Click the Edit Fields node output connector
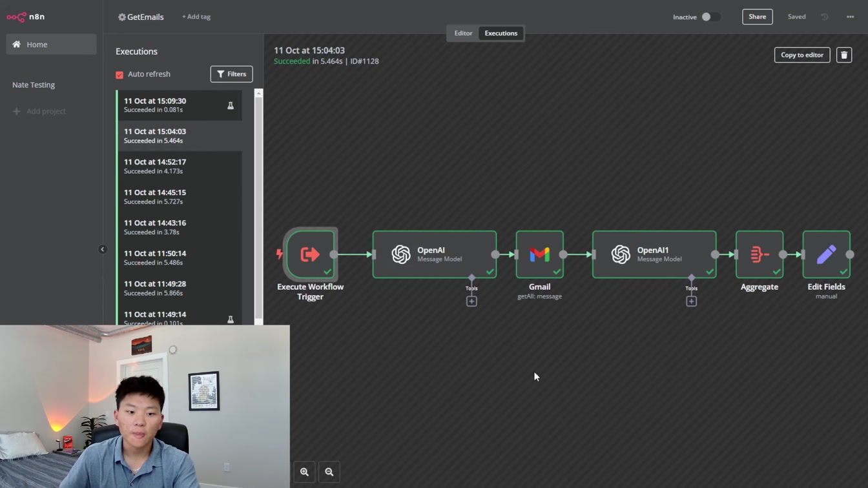Screen dimensions: 868x488 (850, 254)
